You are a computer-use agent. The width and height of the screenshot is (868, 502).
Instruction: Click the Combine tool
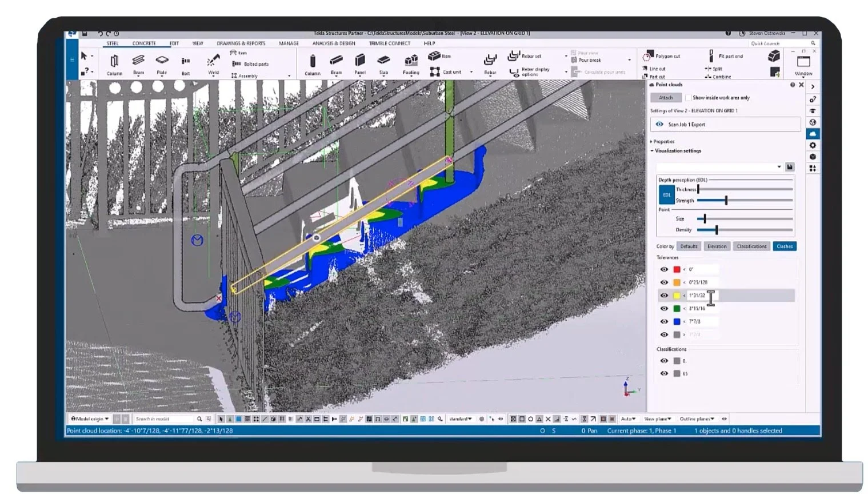(718, 77)
